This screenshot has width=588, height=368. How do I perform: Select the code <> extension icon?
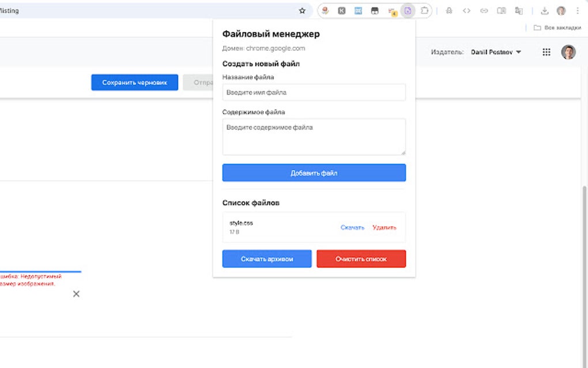click(466, 10)
